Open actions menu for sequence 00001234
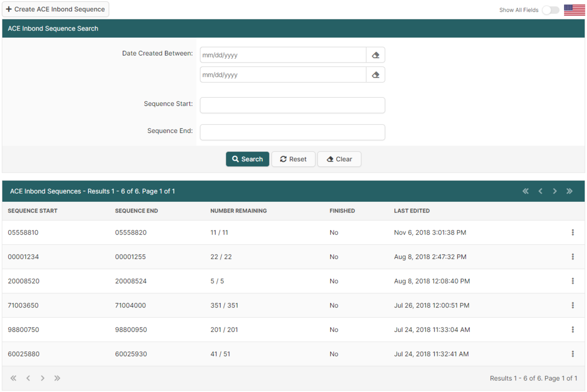This screenshot has width=587, height=392. point(573,257)
